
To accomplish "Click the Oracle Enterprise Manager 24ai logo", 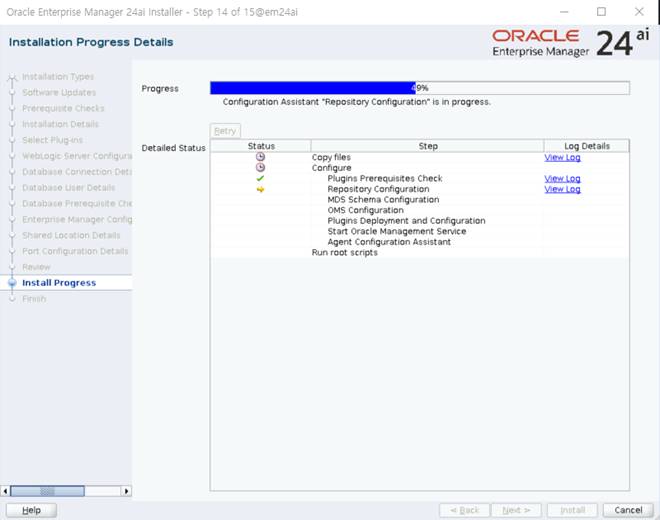I will point(570,43).
